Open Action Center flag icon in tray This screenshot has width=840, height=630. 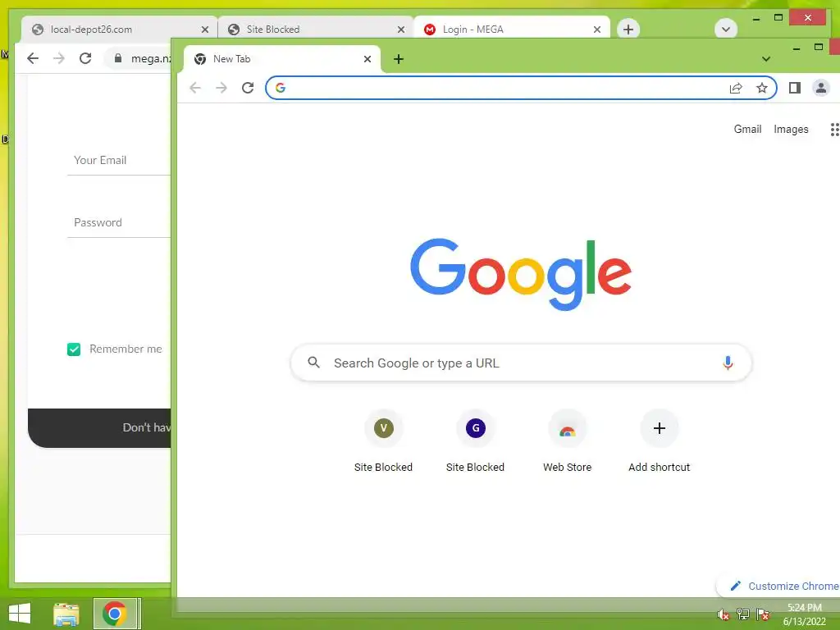(763, 614)
